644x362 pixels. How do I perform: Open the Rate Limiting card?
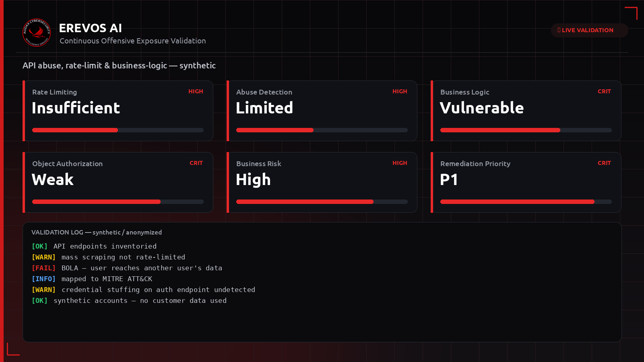click(118, 111)
